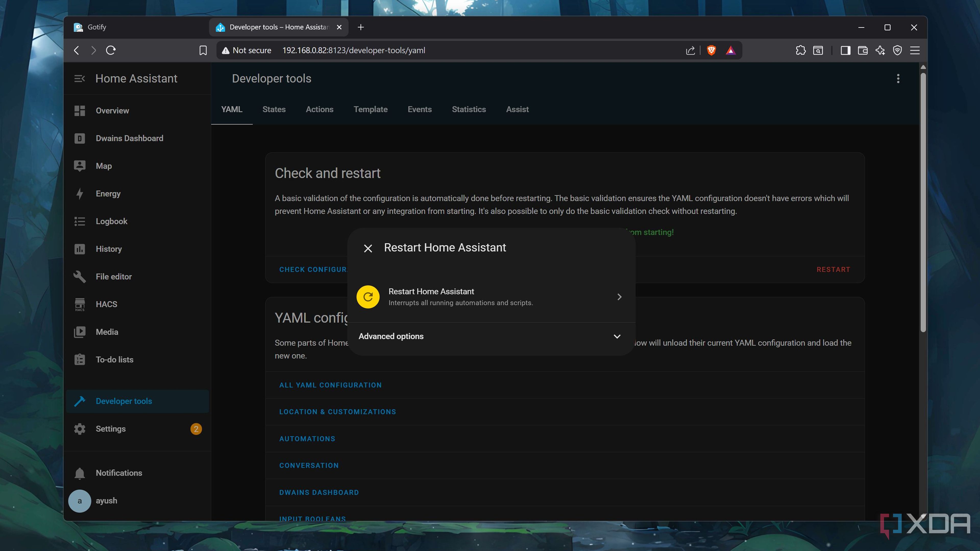Viewport: 980px width, 551px height.
Task: Open the Brave main hamburger menu
Action: pyautogui.click(x=915, y=50)
